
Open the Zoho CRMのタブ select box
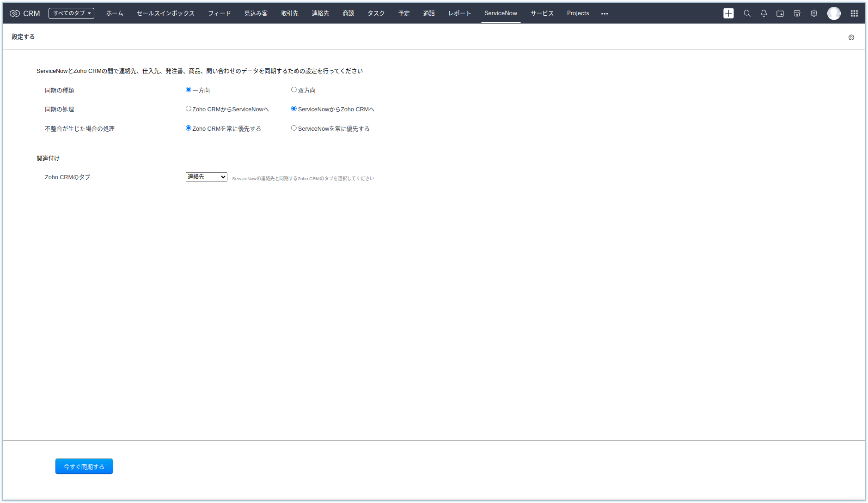[x=207, y=177]
